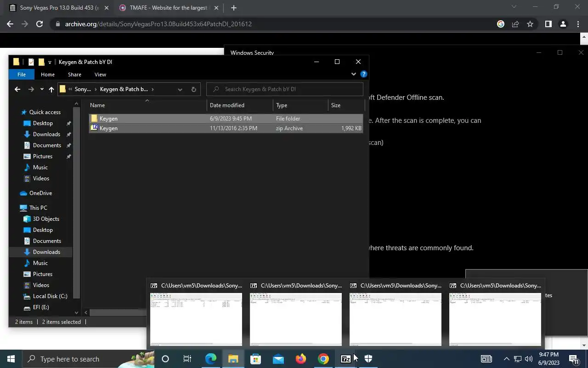Open Explorer help question mark icon
The height and width of the screenshot is (368, 588).
point(364,74)
